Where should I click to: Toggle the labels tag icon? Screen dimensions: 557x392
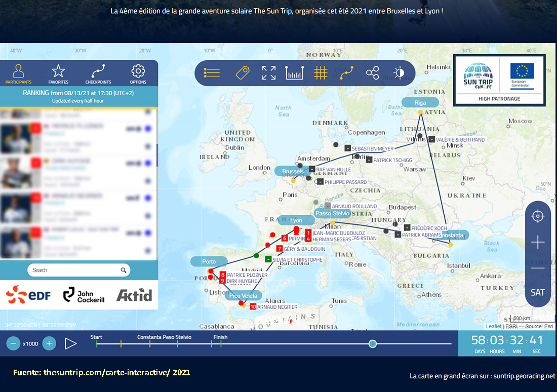(243, 73)
